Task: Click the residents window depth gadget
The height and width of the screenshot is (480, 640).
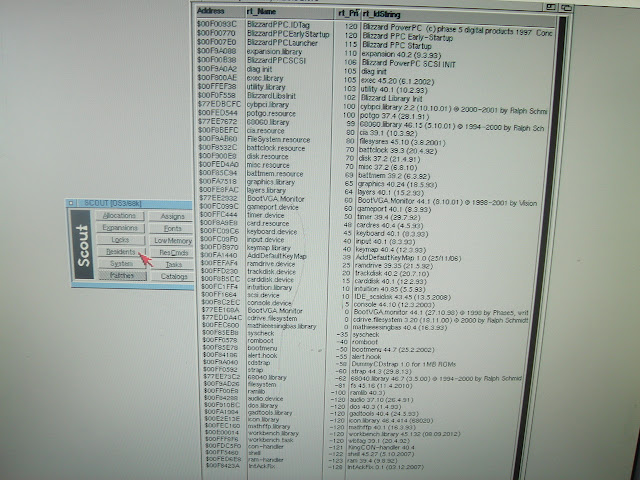Action: pyautogui.click(x=566, y=7)
